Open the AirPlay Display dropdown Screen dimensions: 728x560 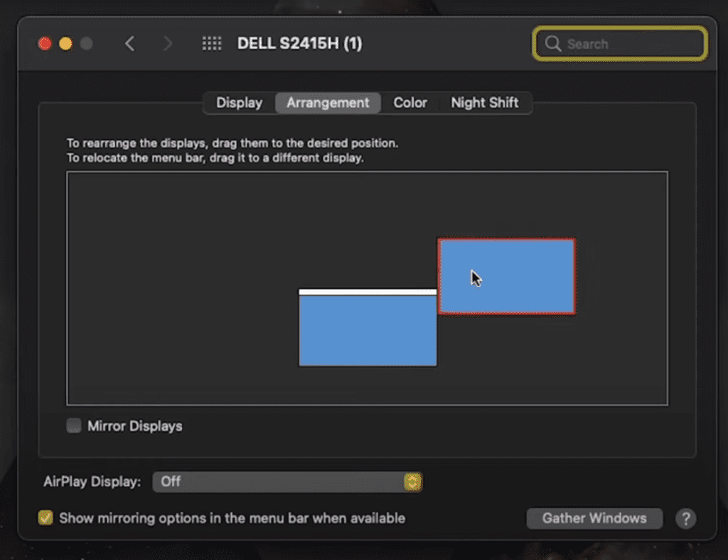click(x=287, y=482)
